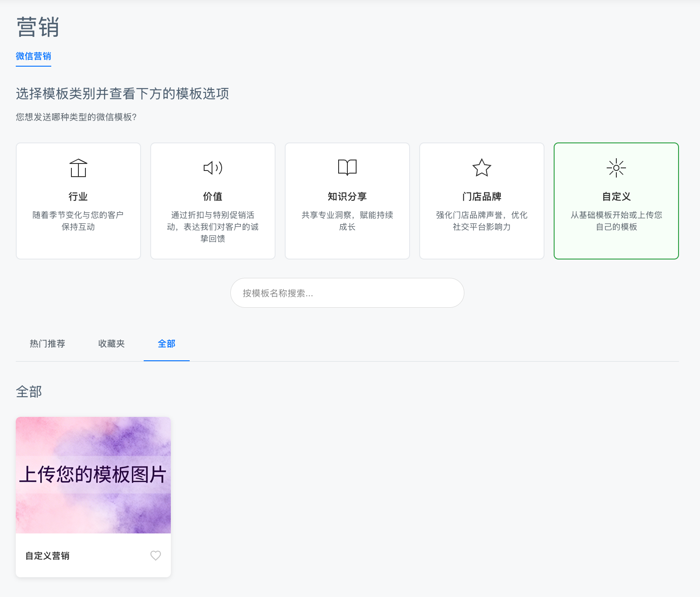Click the 价值 megaphone speaker icon

pos(213,168)
